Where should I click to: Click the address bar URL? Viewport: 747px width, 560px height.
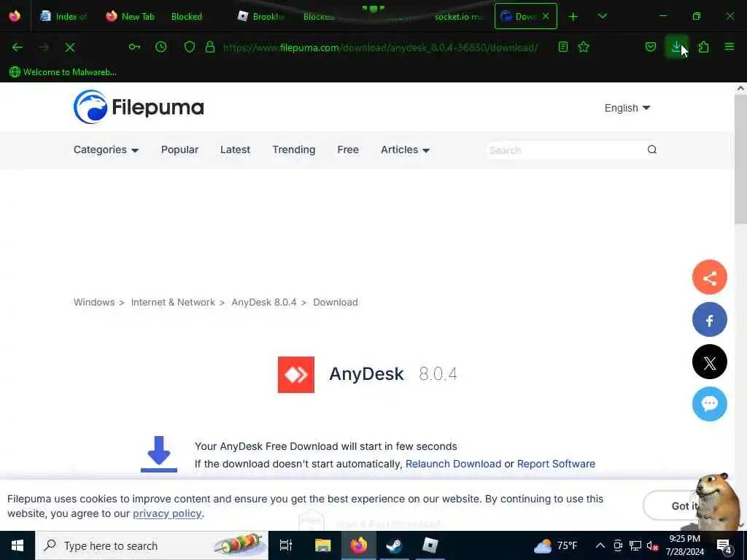tap(380, 47)
